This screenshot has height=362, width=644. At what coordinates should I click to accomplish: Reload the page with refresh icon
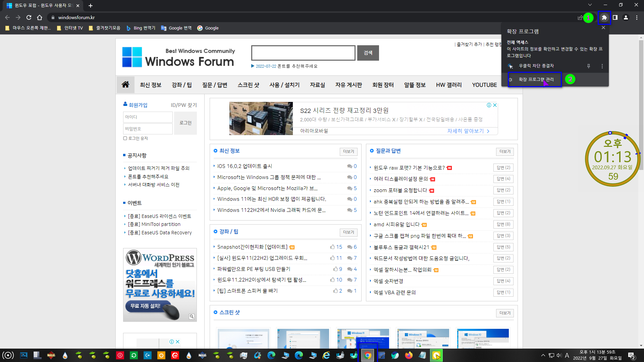pyautogui.click(x=29, y=17)
